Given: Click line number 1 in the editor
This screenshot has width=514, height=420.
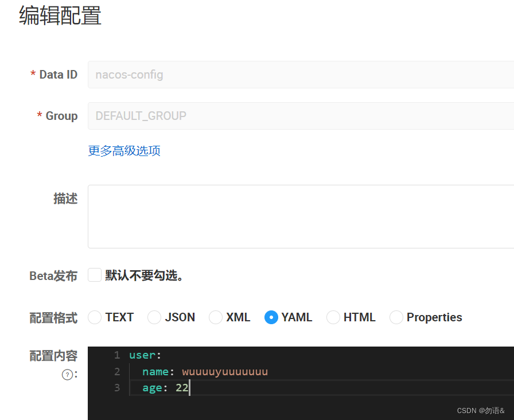Looking at the screenshot, I should [x=117, y=355].
